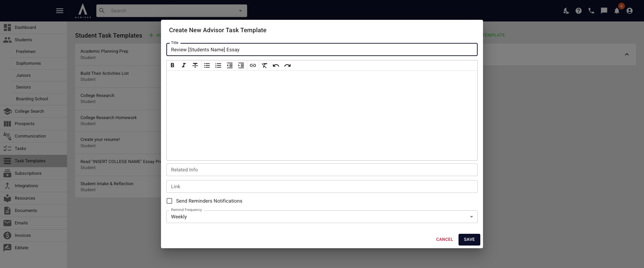Expand the search bar dropdown arrow
Screen dimensions: 644x268
(240, 11)
